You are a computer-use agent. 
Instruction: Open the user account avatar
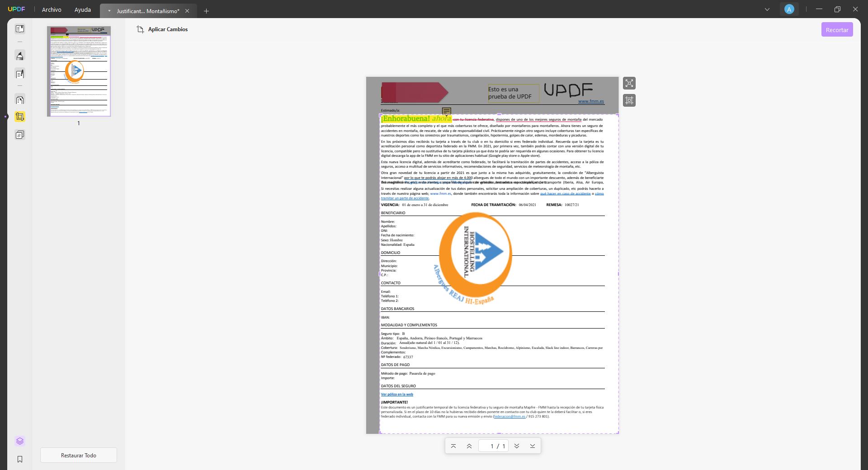point(789,9)
